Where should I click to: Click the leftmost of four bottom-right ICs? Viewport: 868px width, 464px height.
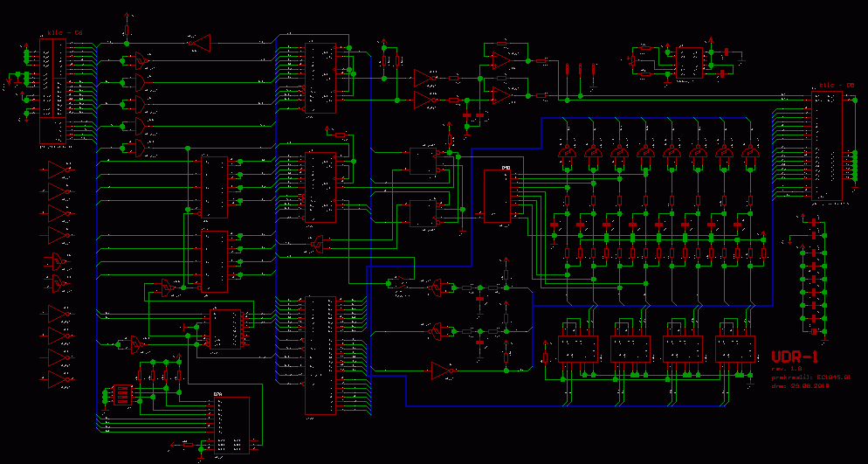click(x=577, y=349)
